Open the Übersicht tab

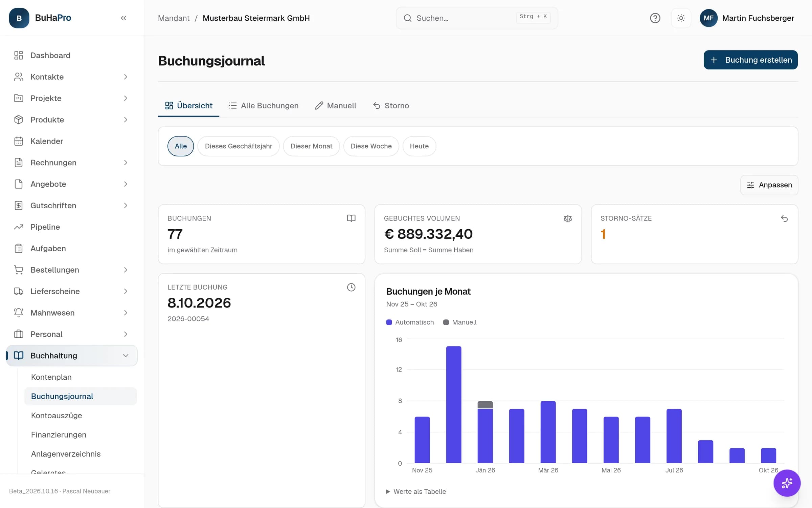click(188, 106)
